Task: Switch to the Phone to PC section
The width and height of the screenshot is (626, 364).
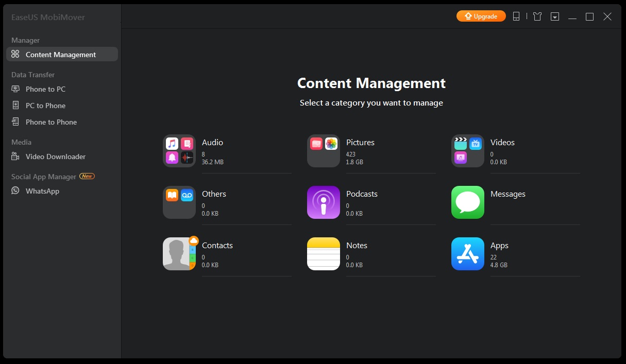Action: pos(45,89)
